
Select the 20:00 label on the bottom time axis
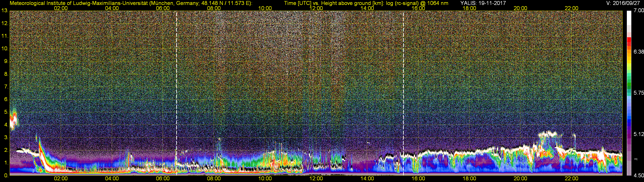pos(520,179)
